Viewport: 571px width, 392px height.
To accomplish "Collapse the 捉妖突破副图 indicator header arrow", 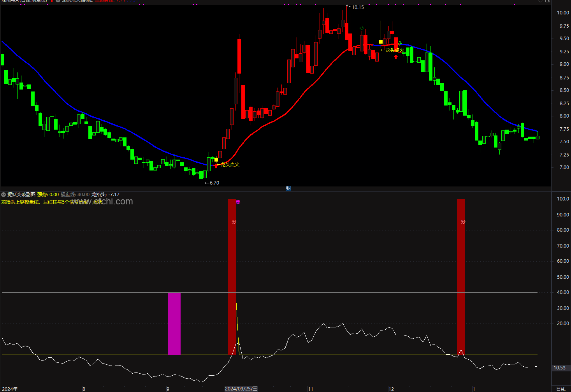I will 4,195.
